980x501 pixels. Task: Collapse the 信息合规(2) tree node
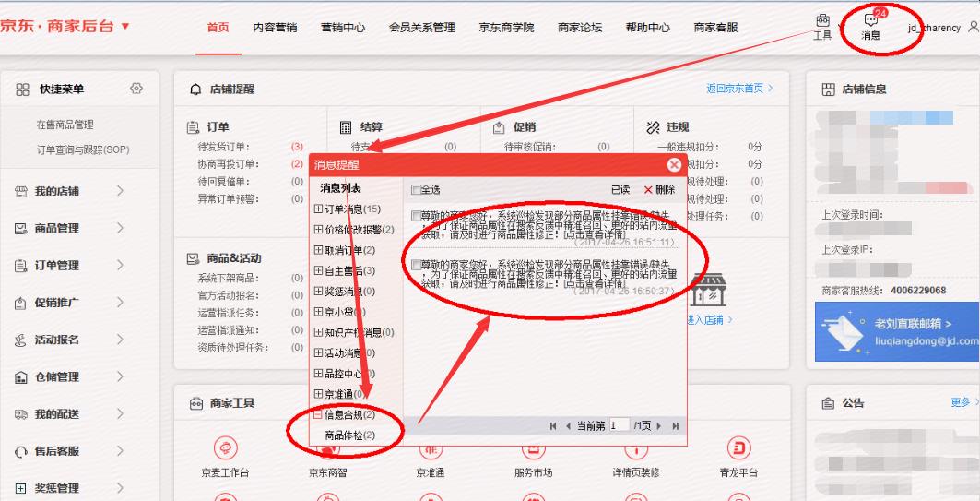[x=319, y=414]
